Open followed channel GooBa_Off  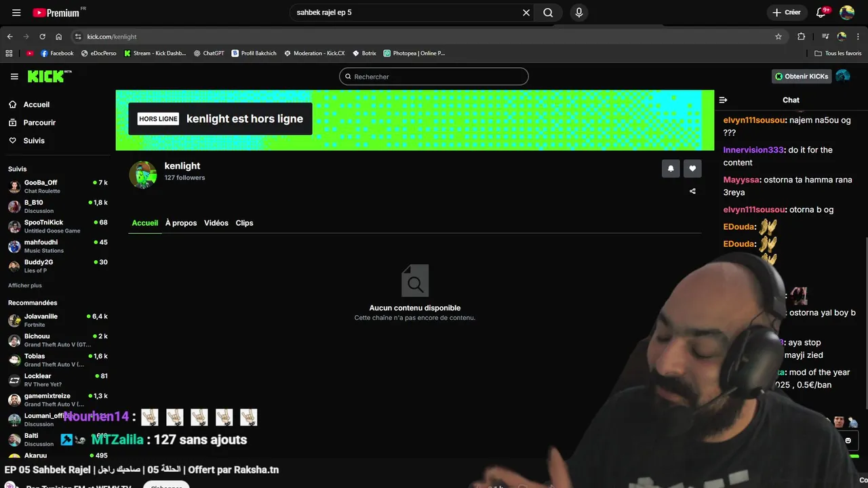[x=58, y=186]
